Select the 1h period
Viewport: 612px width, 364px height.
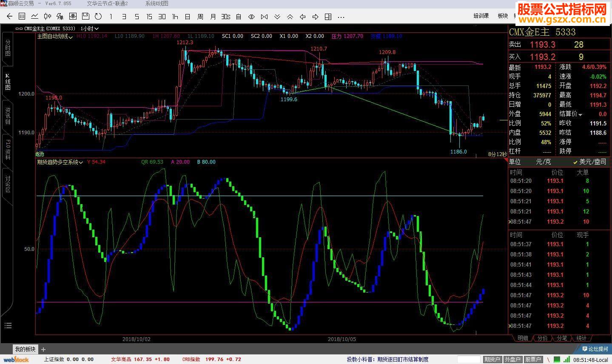click(x=175, y=17)
